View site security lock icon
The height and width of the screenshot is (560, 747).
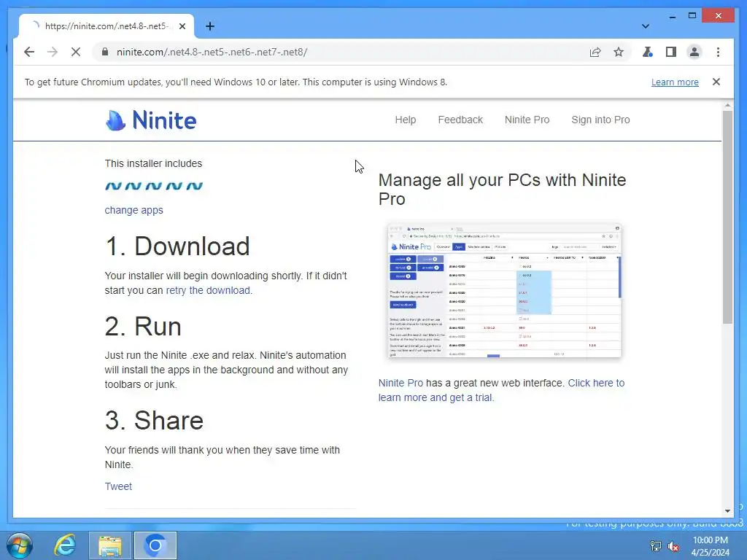click(105, 52)
